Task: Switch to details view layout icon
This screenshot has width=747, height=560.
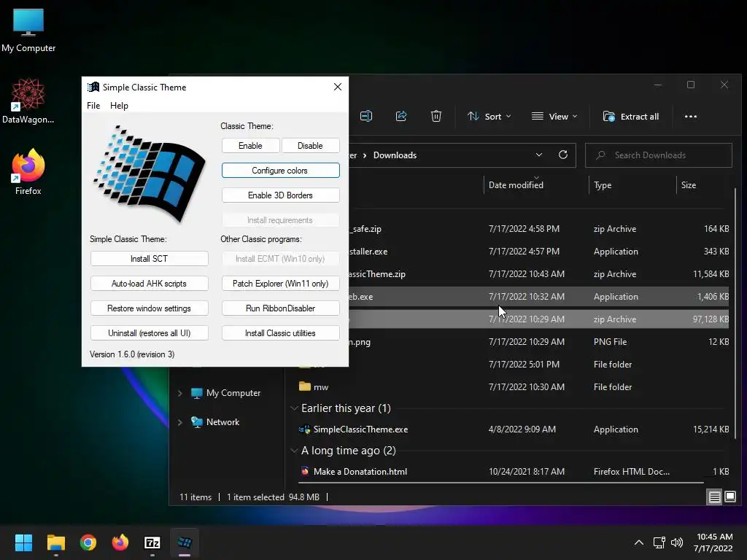Action: click(715, 497)
